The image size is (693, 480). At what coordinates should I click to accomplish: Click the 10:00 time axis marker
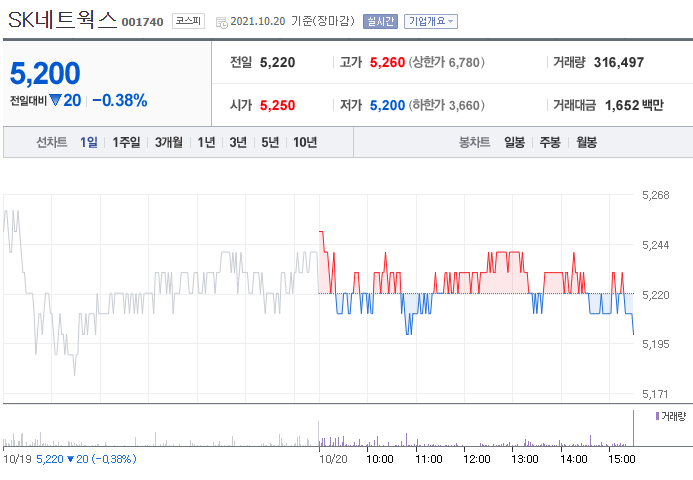point(380,459)
